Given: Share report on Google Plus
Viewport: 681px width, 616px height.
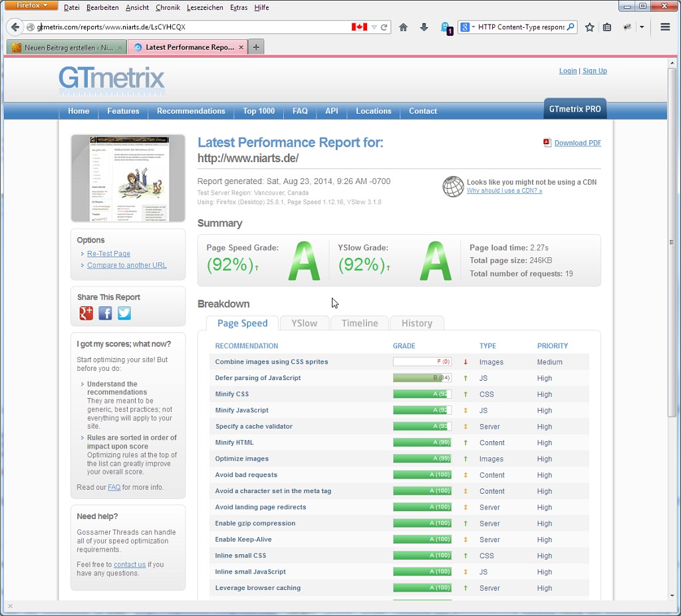Looking at the screenshot, I should [x=86, y=313].
